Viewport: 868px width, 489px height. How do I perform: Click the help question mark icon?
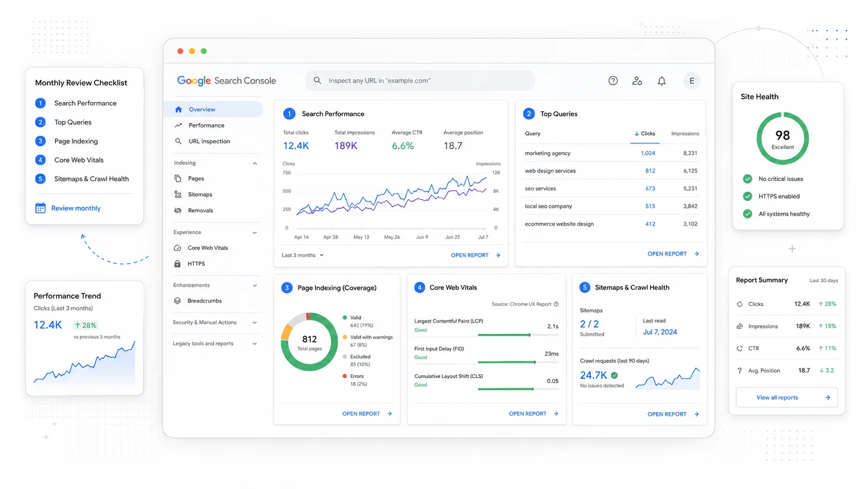[613, 81]
